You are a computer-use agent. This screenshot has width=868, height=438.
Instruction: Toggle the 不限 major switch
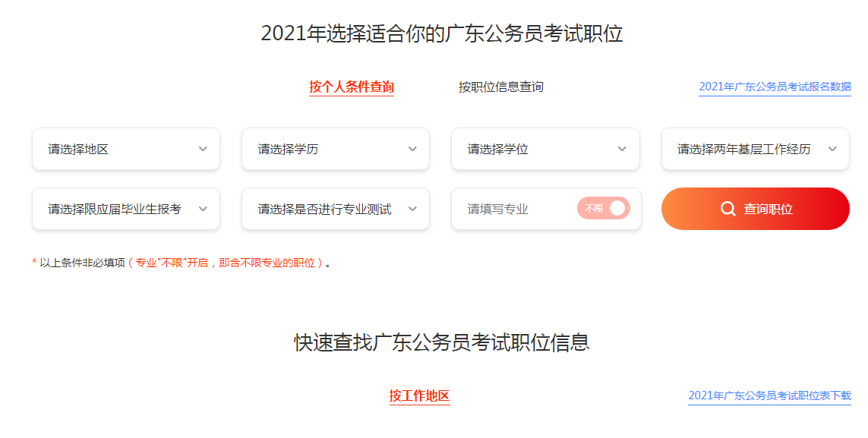pos(604,209)
